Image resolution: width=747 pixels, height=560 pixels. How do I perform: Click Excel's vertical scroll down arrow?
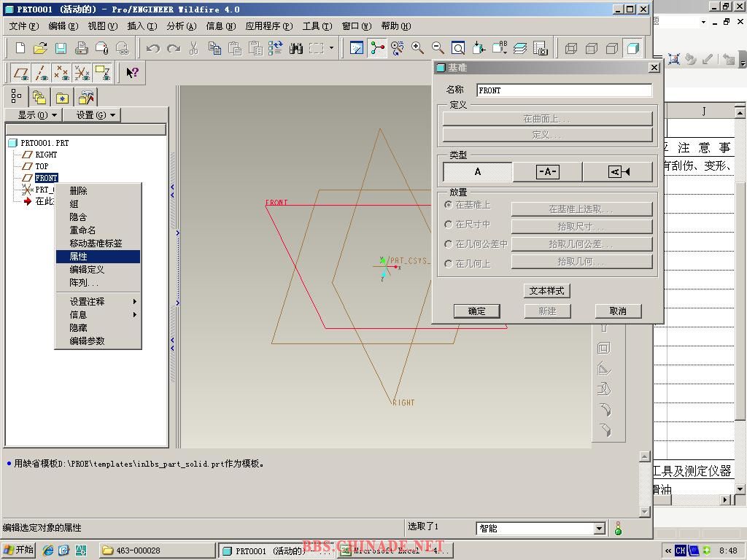(x=740, y=489)
